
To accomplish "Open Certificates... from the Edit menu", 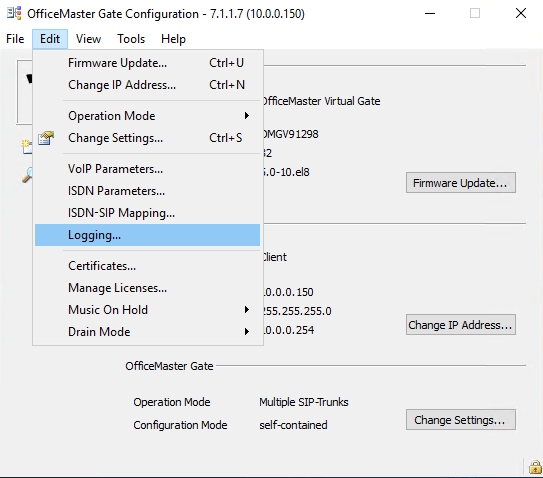I will (x=148, y=266).
